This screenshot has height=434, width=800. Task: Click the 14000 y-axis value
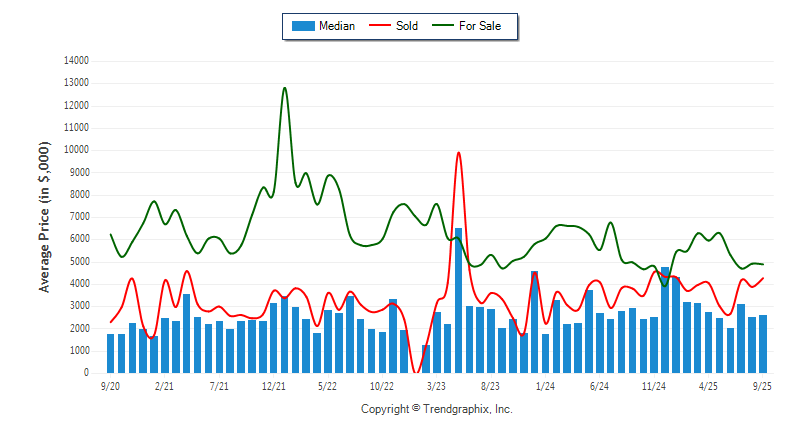tap(75, 60)
